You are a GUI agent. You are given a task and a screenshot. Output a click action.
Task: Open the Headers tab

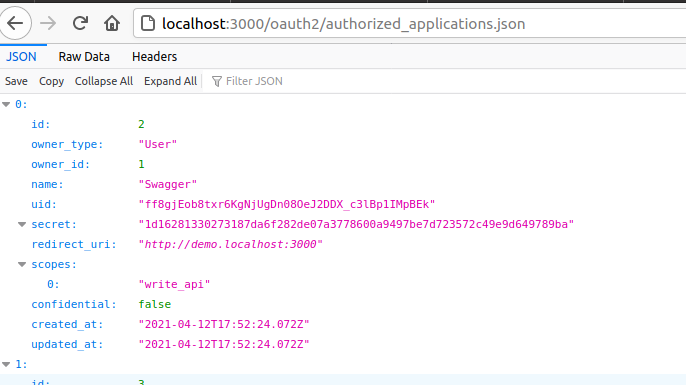(154, 56)
